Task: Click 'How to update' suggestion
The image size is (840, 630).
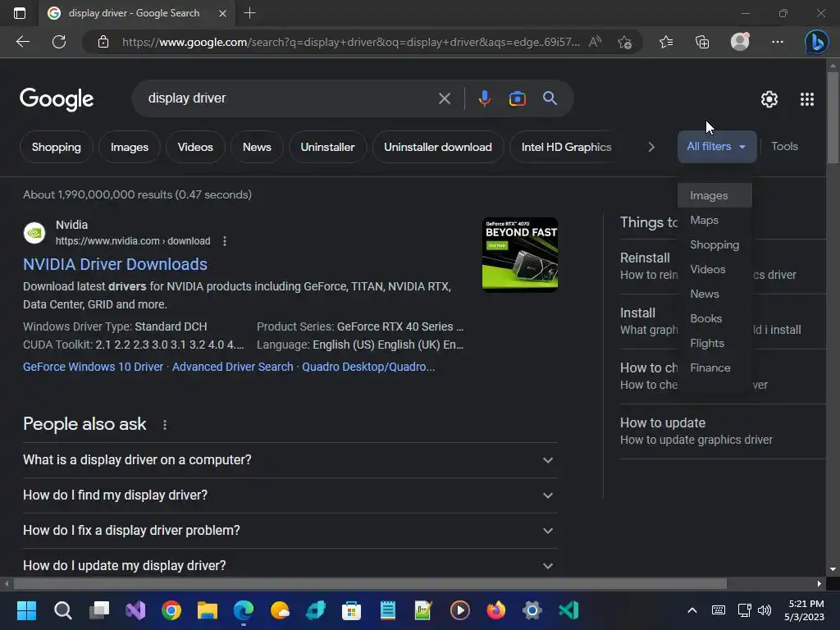Action: coord(722,431)
